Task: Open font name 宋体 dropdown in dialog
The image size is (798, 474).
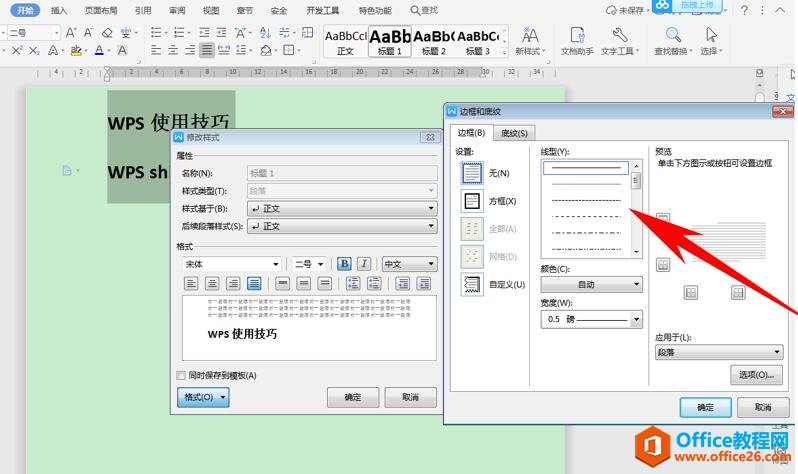Action: pyautogui.click(x=232, y=264)
